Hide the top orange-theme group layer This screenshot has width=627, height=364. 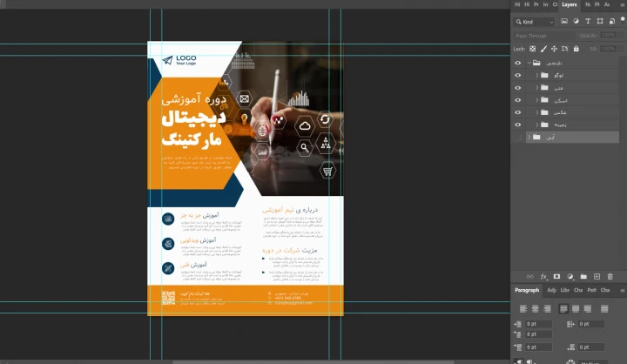(x=518, y=63)
